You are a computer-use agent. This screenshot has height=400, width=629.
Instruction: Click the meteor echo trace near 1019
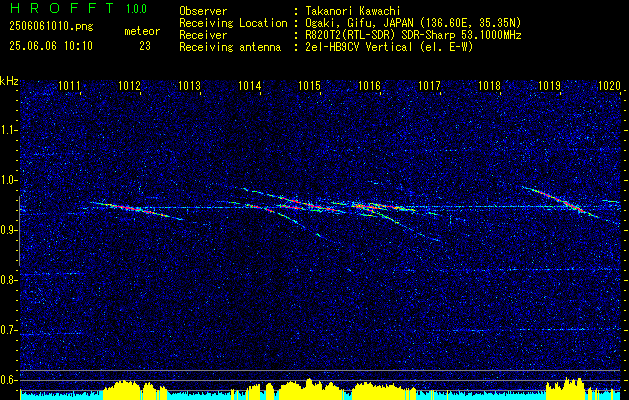(560, 202)
